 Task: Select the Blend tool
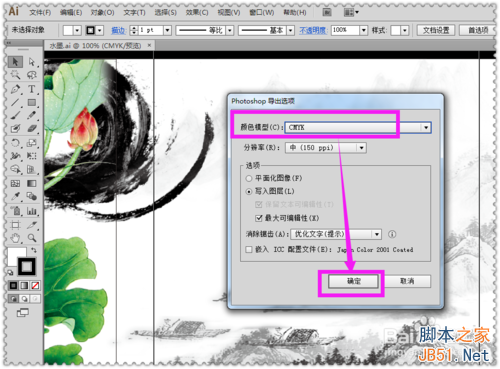(32, 196)
